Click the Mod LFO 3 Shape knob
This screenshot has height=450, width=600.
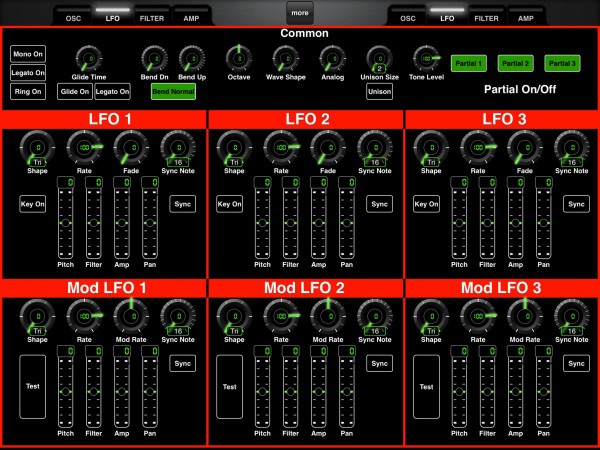click(x=431, y=316)
